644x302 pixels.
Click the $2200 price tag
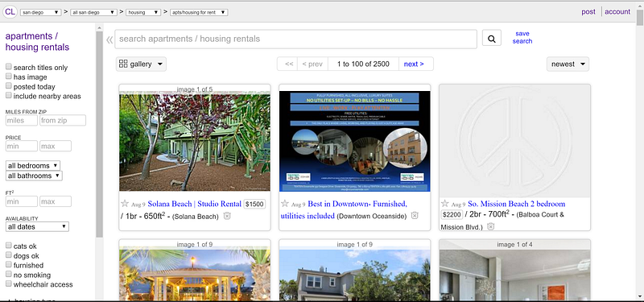point(452,214)
